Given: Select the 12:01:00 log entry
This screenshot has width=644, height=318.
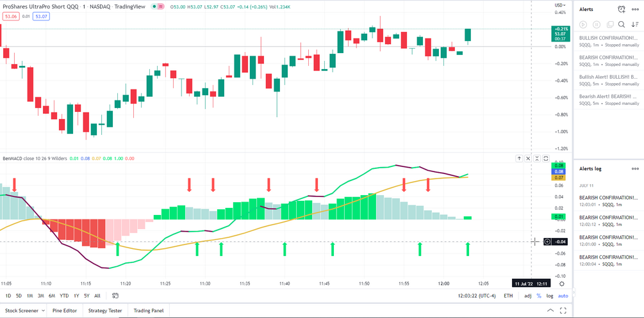Looking at the screenshot, I should 609,241.
